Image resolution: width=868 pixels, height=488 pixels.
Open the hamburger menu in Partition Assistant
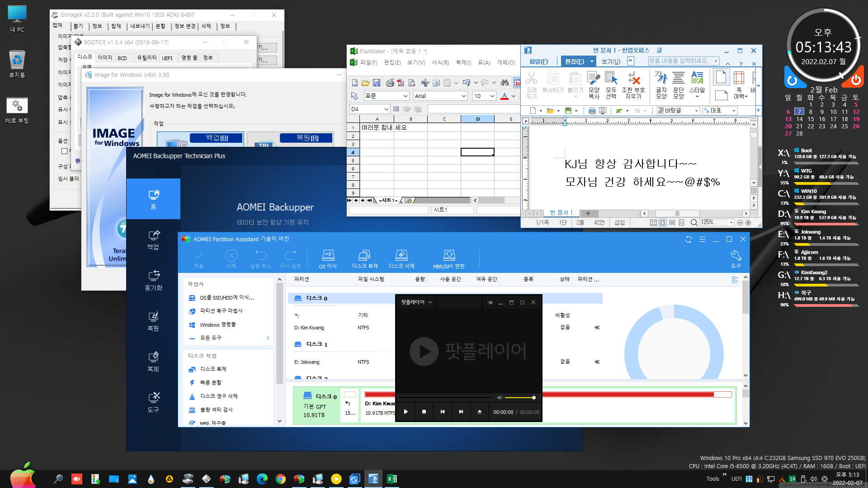[702, 239]
